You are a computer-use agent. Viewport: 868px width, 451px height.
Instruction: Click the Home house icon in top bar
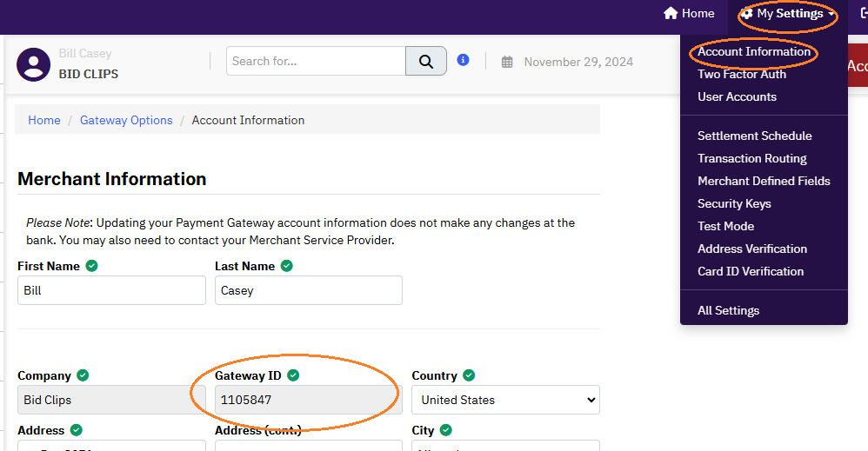pos(671,14)
